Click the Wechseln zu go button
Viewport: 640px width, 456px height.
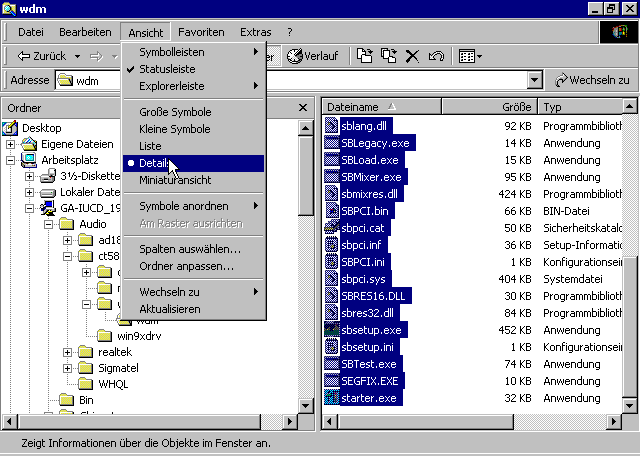tap(592, 80)
